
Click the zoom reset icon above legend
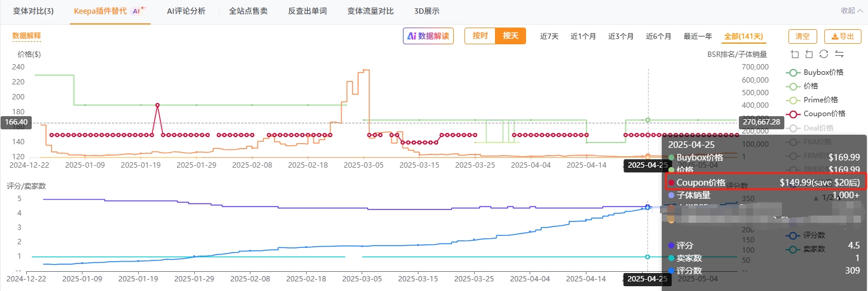(809, 54)
